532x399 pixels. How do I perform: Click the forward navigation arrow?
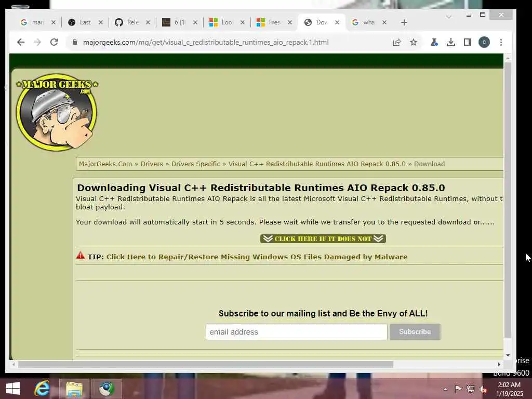pos(37,42)
